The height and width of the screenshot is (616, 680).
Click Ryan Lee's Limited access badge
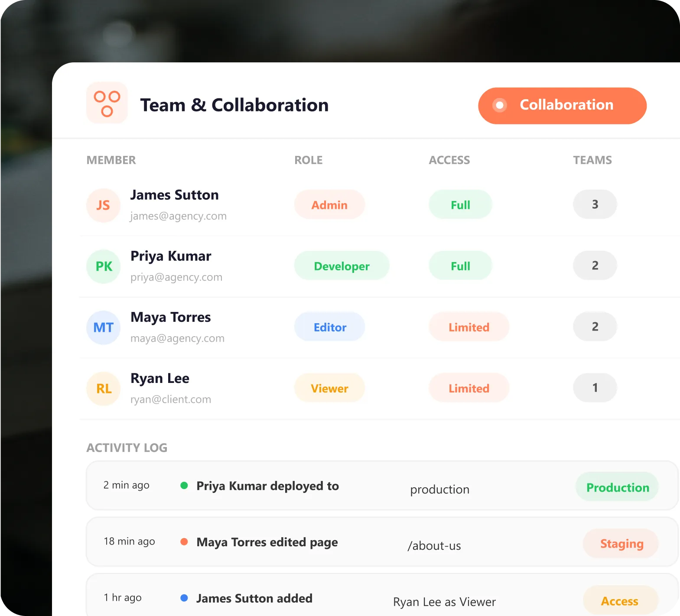[469, 388]
